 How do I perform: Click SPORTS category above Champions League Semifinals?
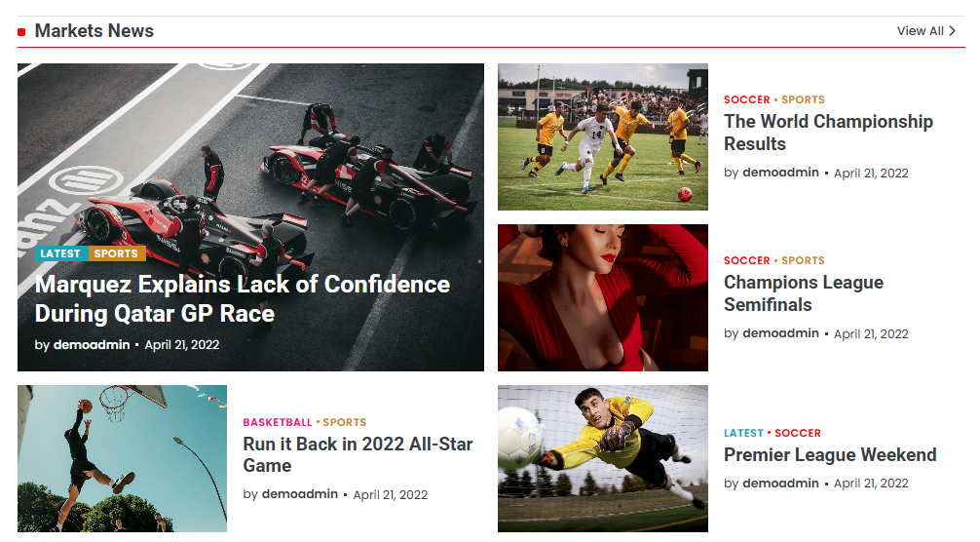803,260
